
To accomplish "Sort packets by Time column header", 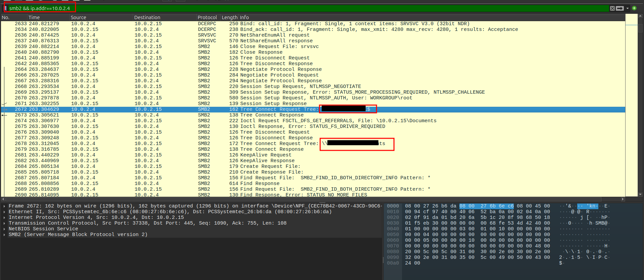I will (x=34, y=17).
